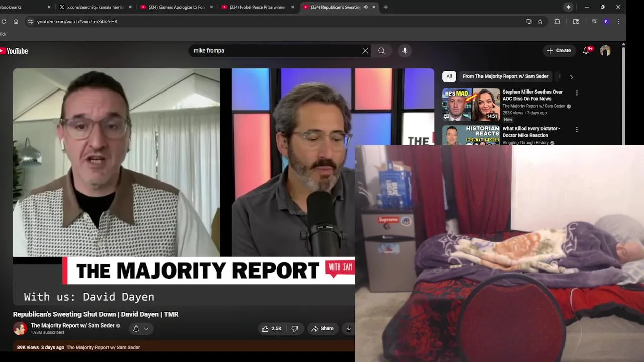Open the Create menu
Screen dimensions: 644x362
click(x=559, y=51)
